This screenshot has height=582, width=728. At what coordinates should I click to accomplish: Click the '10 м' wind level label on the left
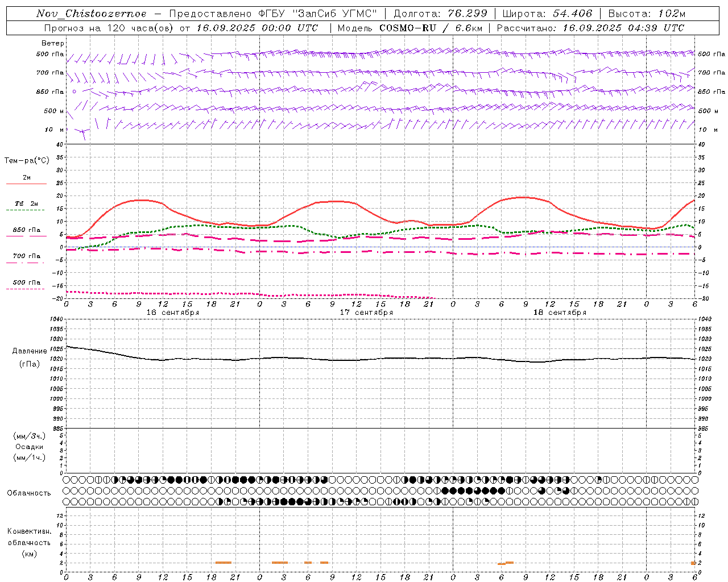coord(55,130)
